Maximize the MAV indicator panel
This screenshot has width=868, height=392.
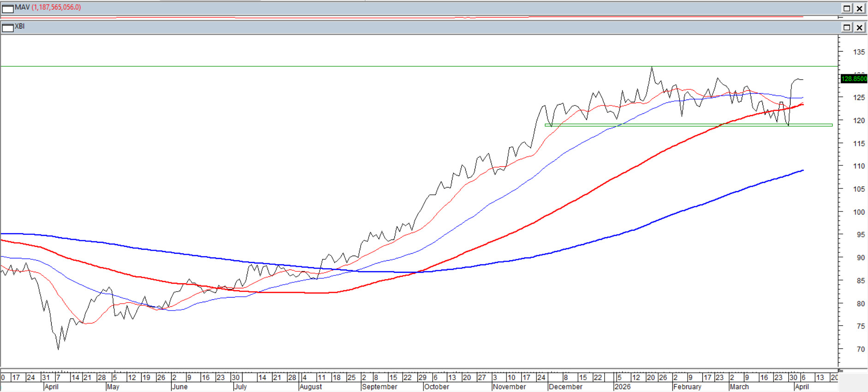(x=847, y=8)
